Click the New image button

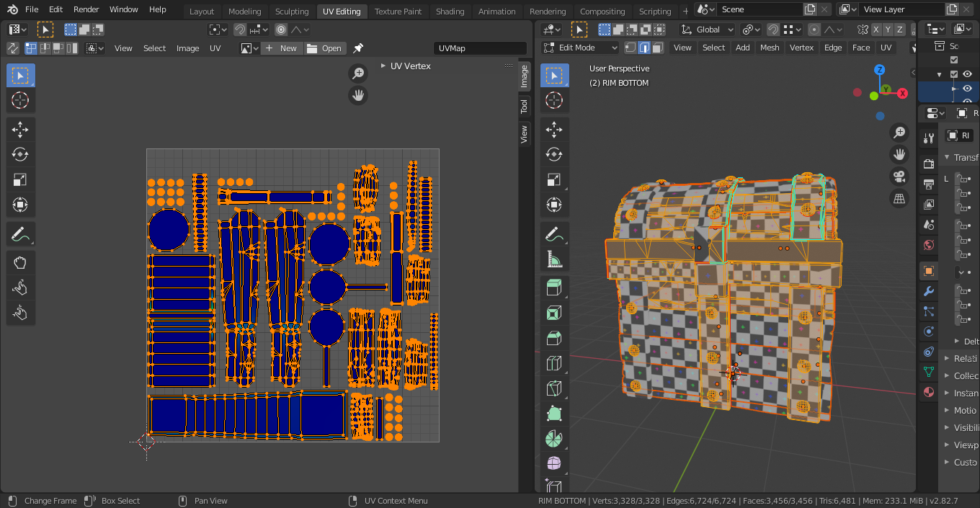pyautogui.click(x=281, y=48)
